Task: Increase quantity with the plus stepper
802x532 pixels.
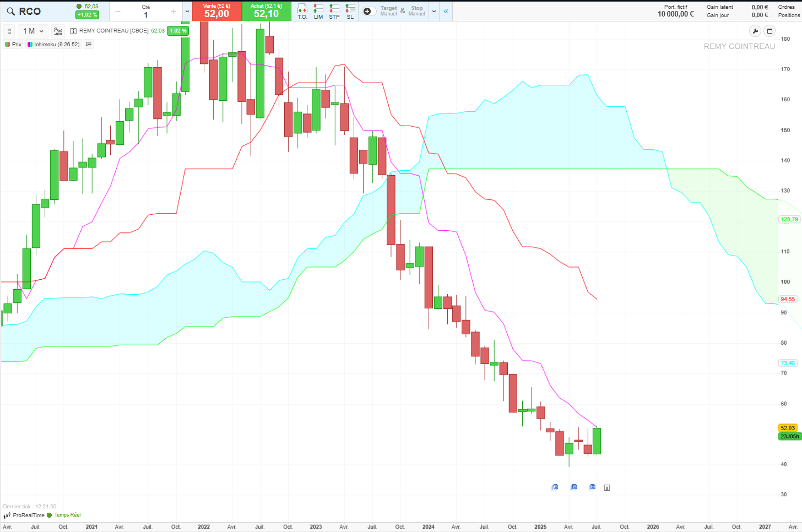Action: 174,12
